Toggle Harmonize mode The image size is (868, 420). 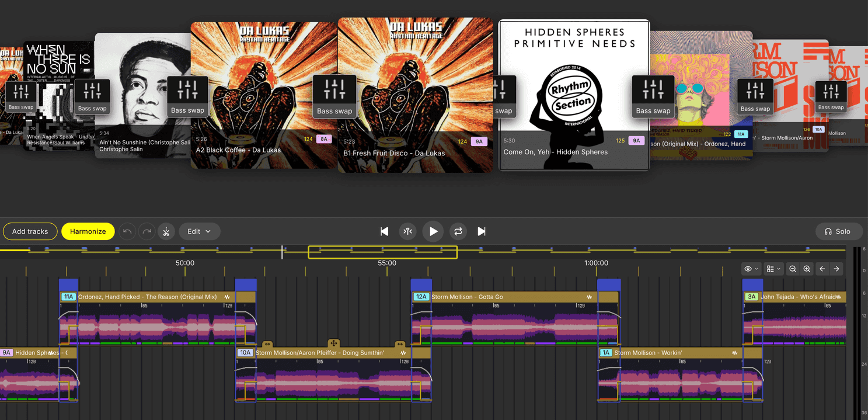click(x=88, y=231)
